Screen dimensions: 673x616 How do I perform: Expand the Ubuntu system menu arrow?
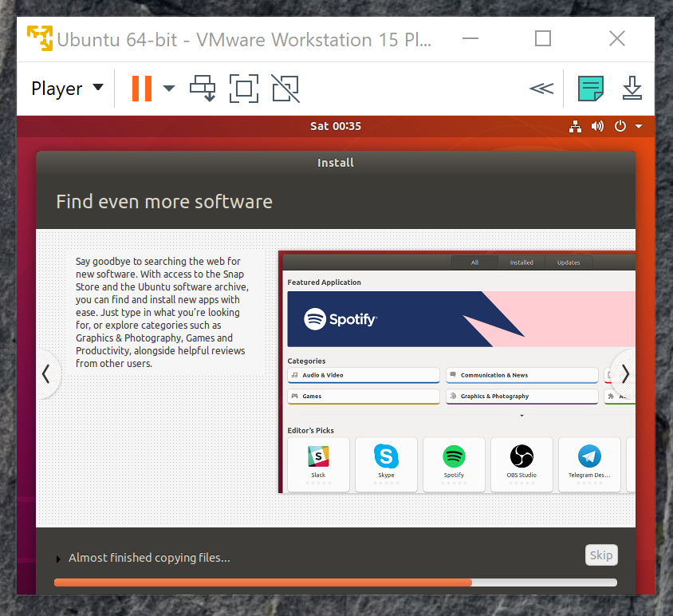[x=639, y=126]
